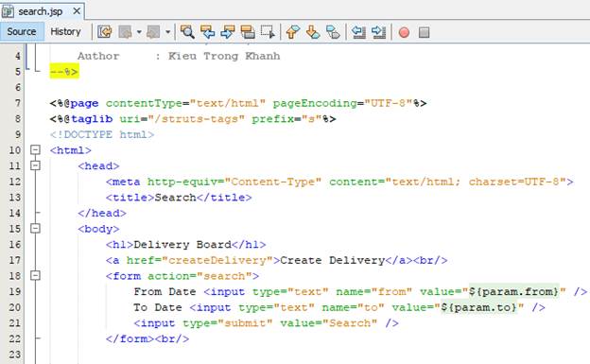Collapse the body fold on line 15
This screenshot has height=364, width=590.
point(35,228)
